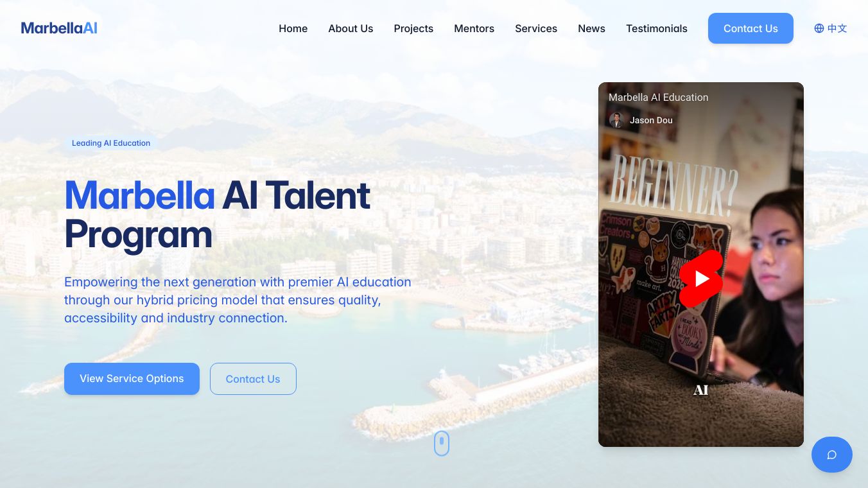
Task: Click the Leading AI Education badge
Action: [111, 143]
